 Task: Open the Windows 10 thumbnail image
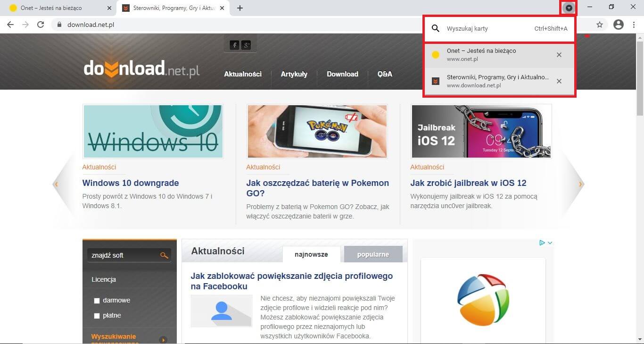[x=153, y=131]
